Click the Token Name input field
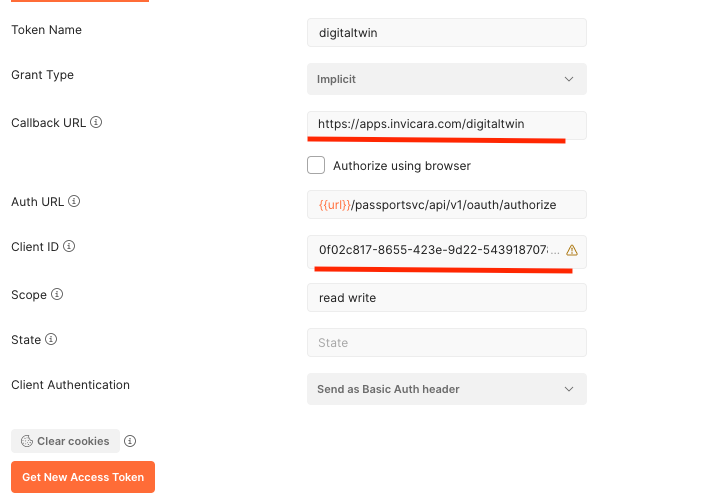The image size is (701, 496). (446, 33)
